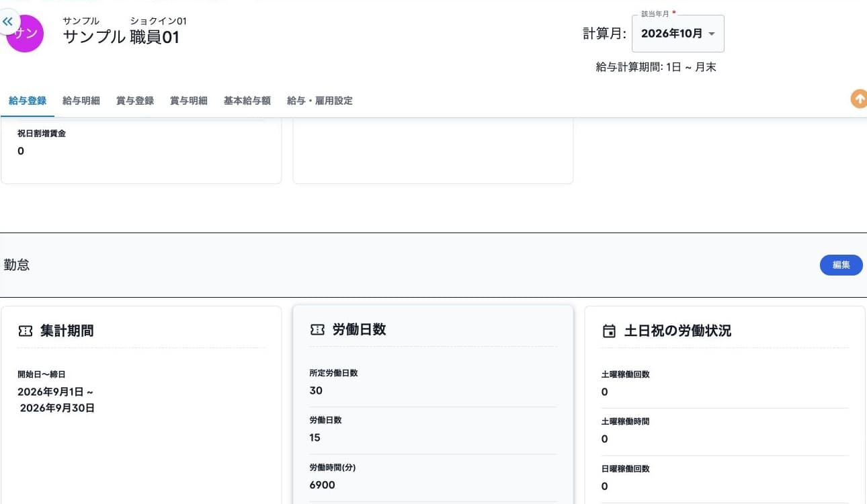Click the 給与計算期間: 1日 ~ 月末 text
867x504 pixels.
point(656,67)
